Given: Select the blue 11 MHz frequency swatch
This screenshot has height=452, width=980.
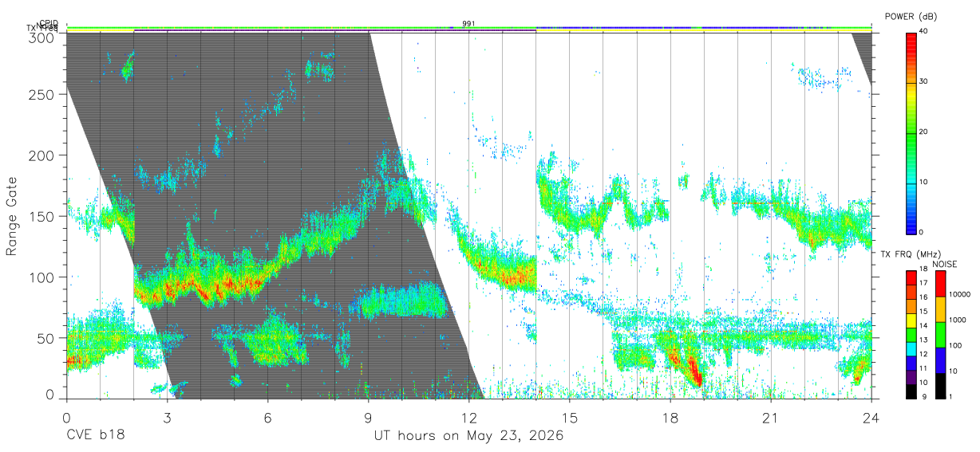Looking at the screenshot, I should [911, 362].
